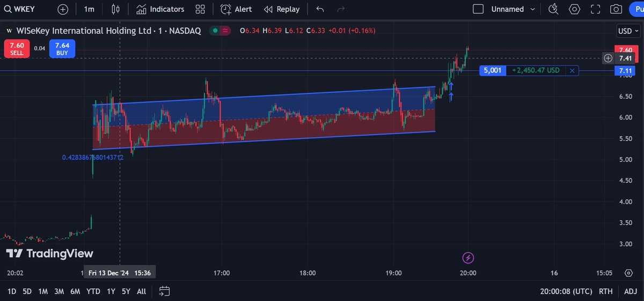Image resolution: width=644 pixels, height=301 pixels.
Task: Open the candlestick chart type menu
Action: (115, 9)
